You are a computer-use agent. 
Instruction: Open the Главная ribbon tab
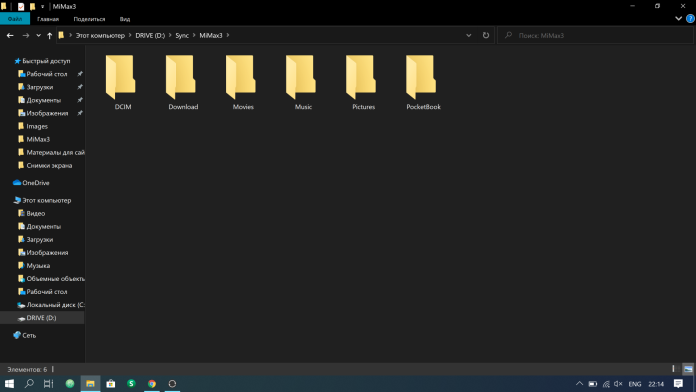pyautogui.click(x=48, y=19)
